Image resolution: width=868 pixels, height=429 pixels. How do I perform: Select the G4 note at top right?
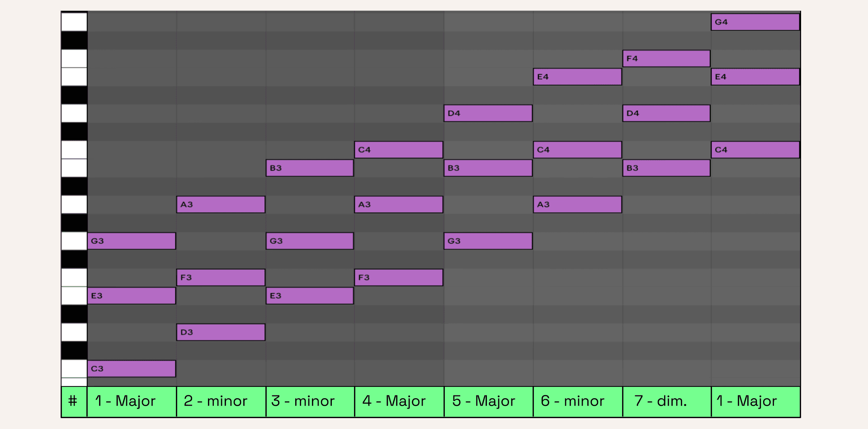click(x=755, y=22)
